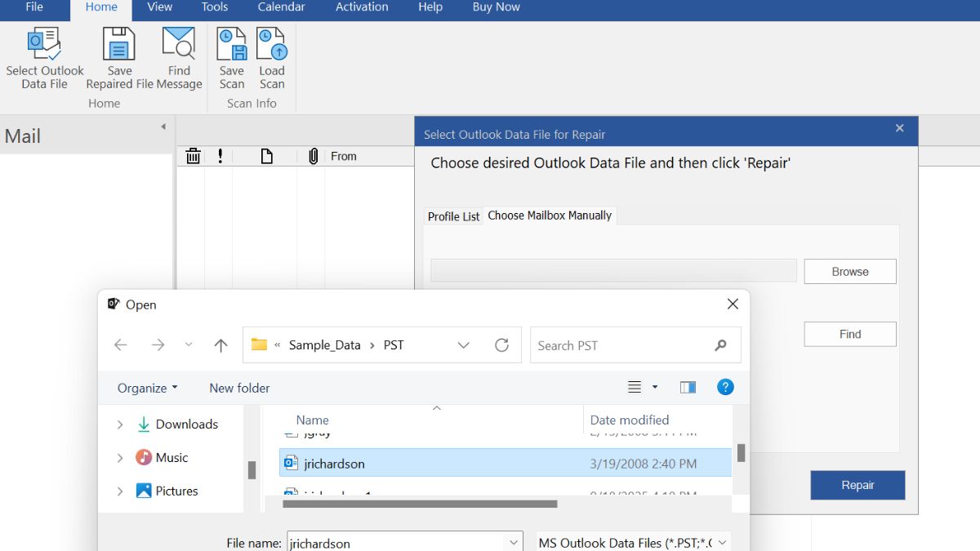Open the Find Message tool

(x=179, y=43)
